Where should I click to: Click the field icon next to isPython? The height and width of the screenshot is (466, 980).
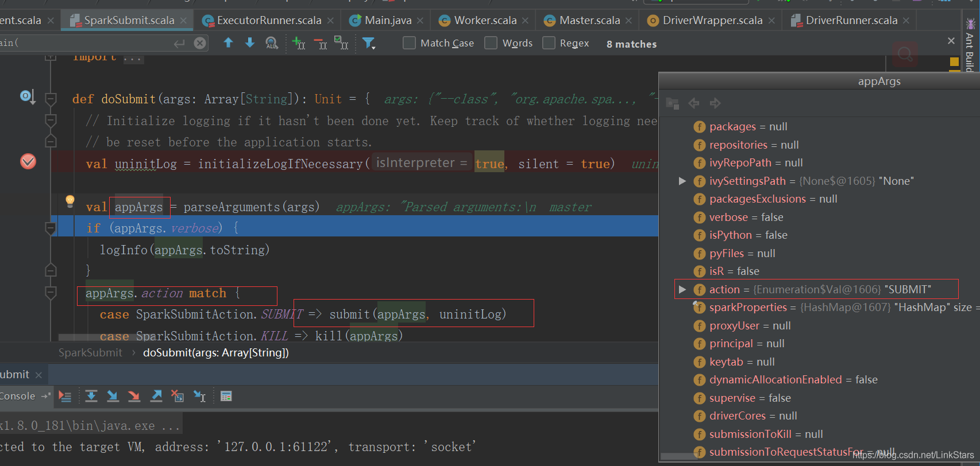coord(699,235)
